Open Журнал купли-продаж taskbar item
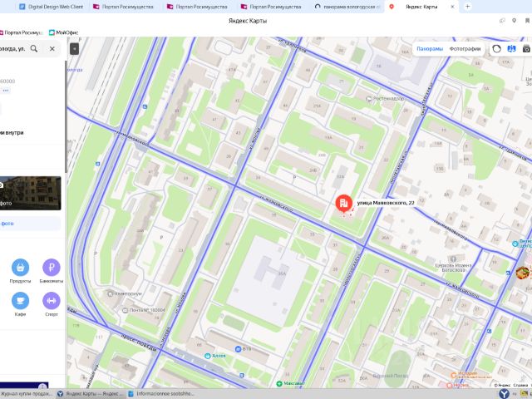This screenshot has width=532, height=399. coord(27,393)
